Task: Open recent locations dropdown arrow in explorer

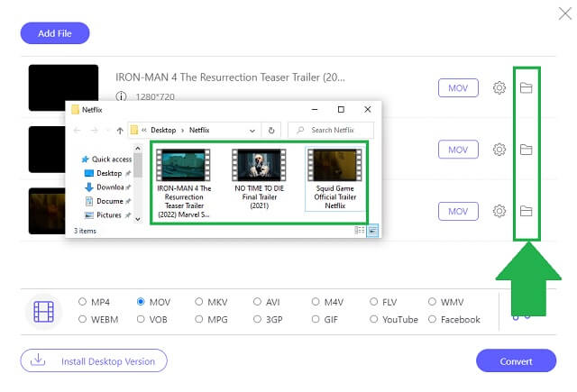Action: point(108,130)
